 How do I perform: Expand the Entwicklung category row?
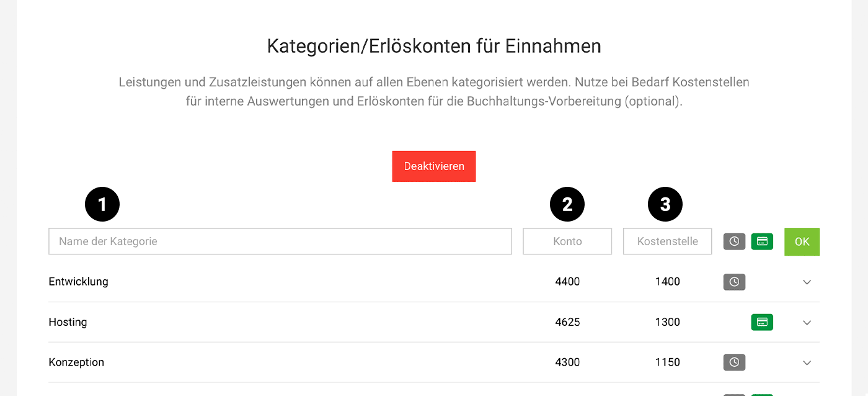(x=807, y=282)
